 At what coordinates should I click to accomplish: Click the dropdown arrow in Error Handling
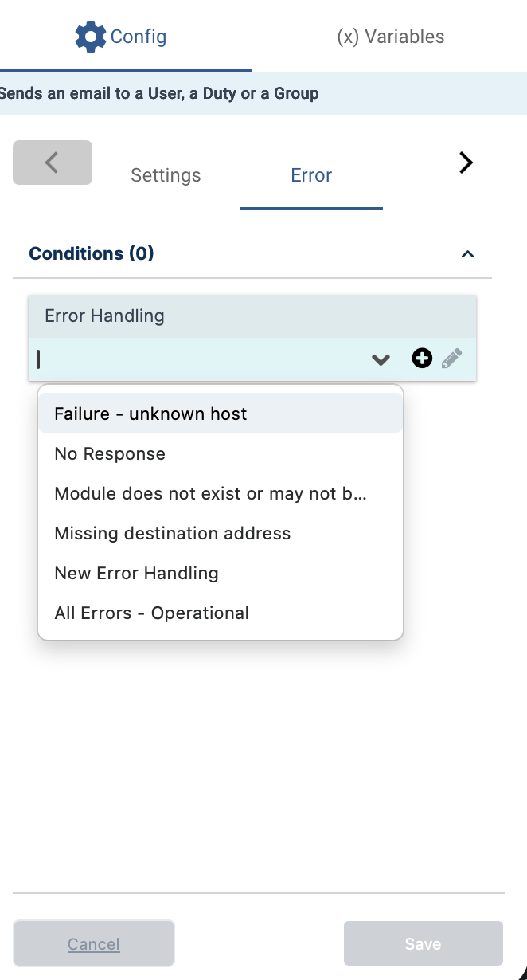(x=380, y=359)
